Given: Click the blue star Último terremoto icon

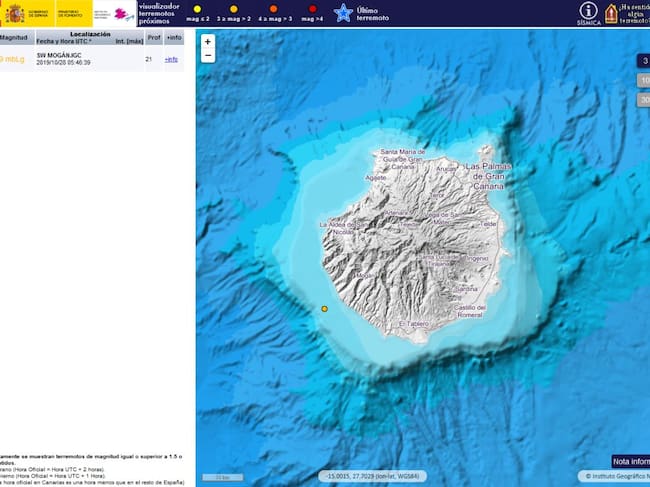Looking at the screenshot, I should coord(343,13).
